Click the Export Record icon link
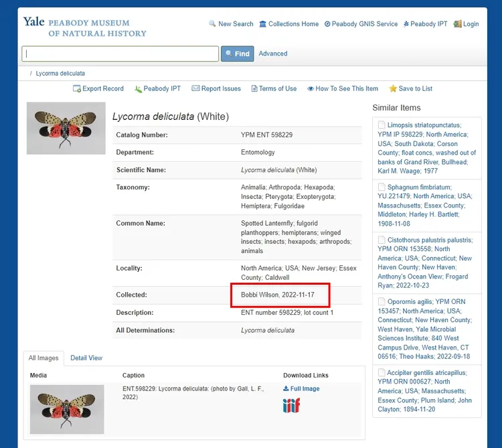The width and height of the screenshot is (502, 448). [98, 88]
